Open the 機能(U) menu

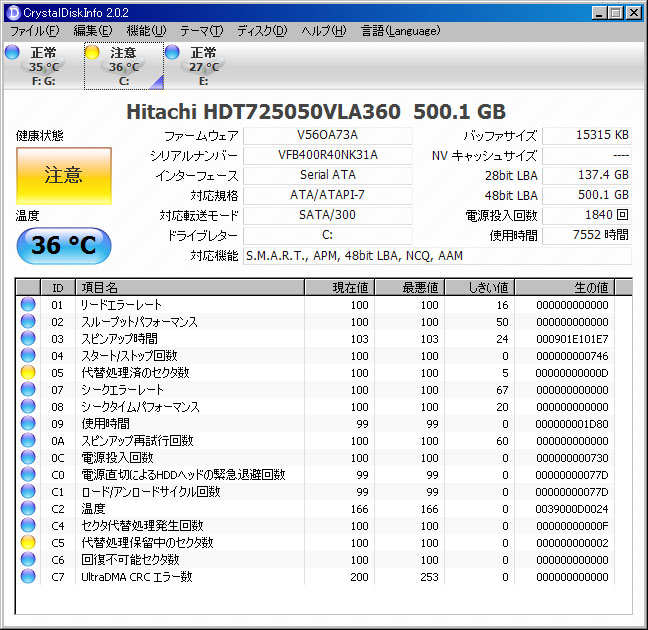(146, 31)
